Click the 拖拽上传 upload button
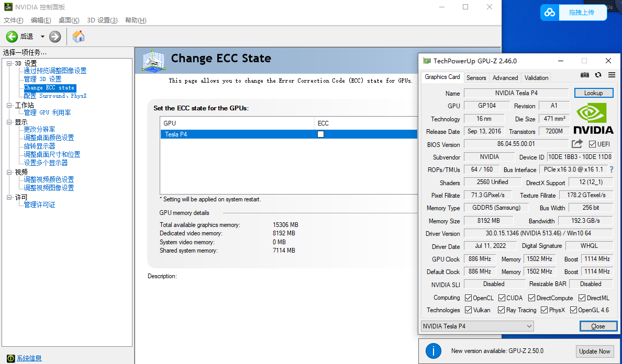The width and height of the screenshot is (622, 364). (582, 13)
